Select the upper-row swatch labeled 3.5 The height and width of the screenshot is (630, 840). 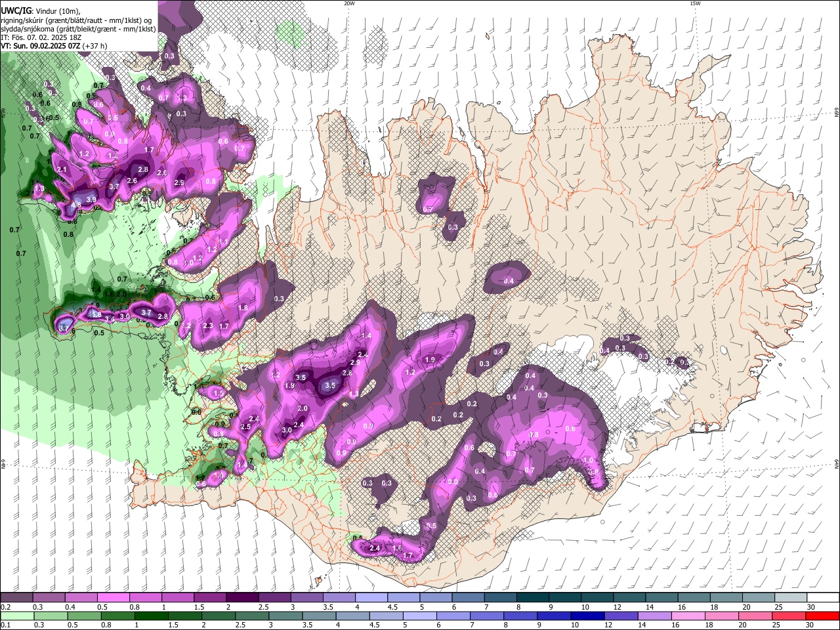point(339,598)
